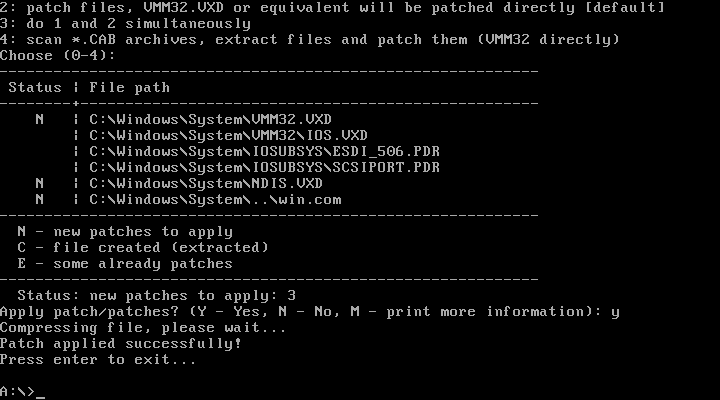The width and height of the screenshot is (720, 400).
Task: Click menu option 2 patch files line
Action: point(332,7)
